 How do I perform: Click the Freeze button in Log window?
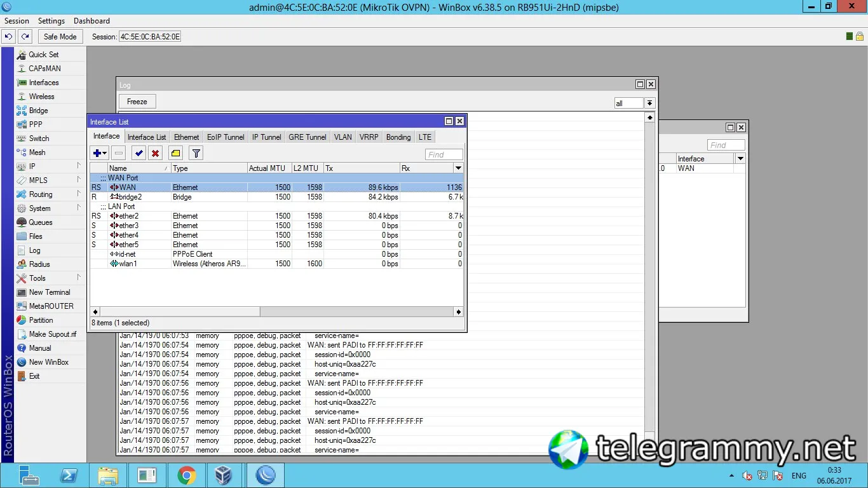(x=137, y=102)
